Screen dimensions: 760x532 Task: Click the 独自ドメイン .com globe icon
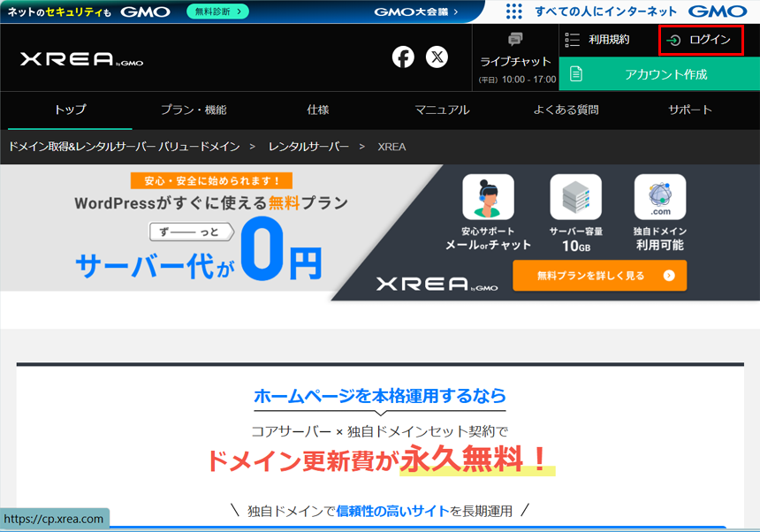[x=660, y=197]
